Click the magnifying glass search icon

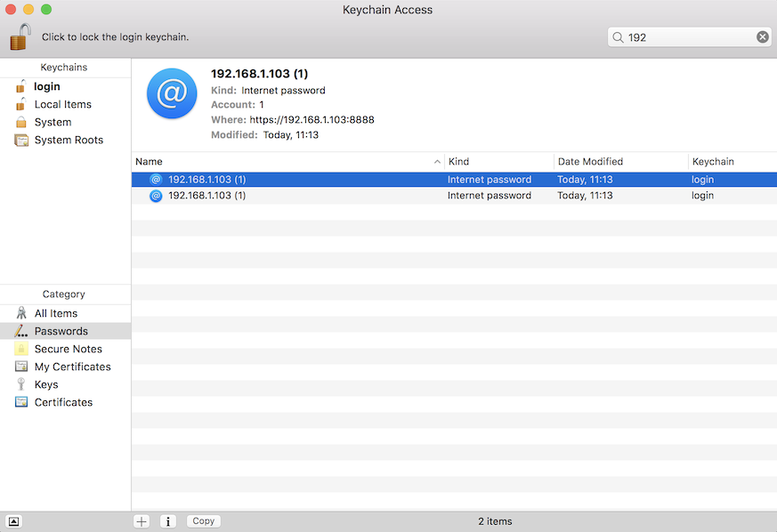[x=618, y=37]
